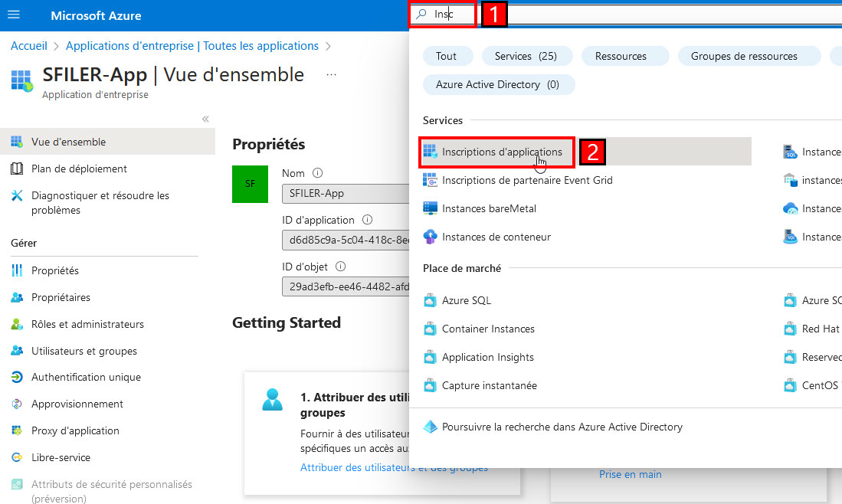This screenshot has width=842, height=504.
Task: Click the Vue d'ensemble sidebar icon
Action: click(x=17, y=142)
